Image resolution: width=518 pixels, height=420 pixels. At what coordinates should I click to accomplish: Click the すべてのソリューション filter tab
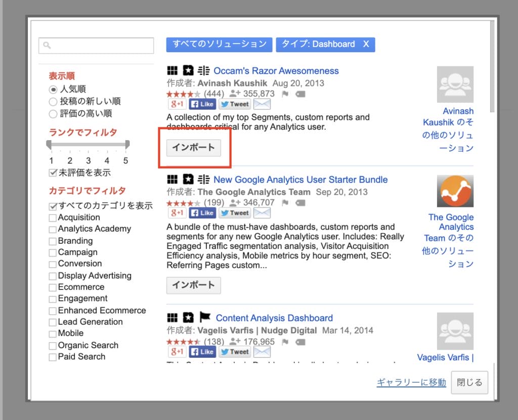click(219, 45)
